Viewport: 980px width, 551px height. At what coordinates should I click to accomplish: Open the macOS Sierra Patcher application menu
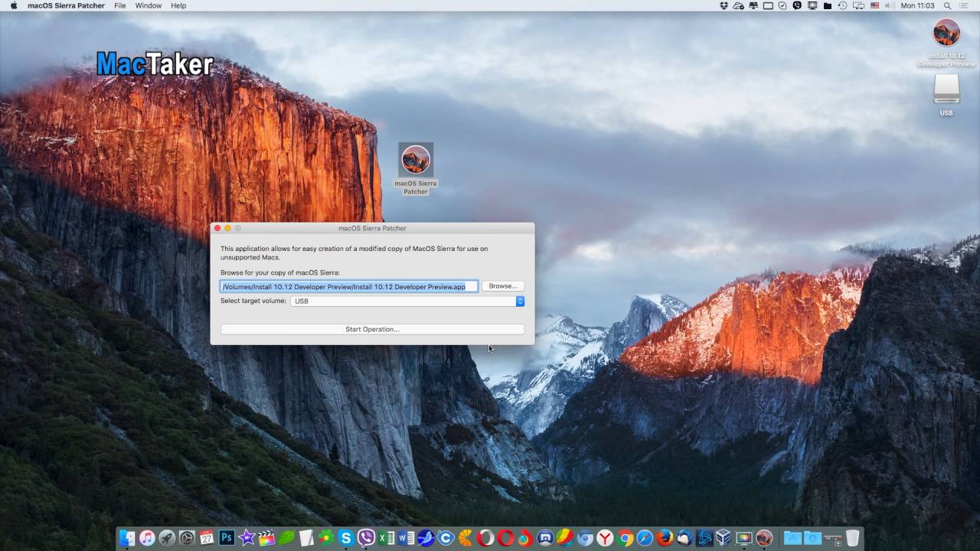66,5
